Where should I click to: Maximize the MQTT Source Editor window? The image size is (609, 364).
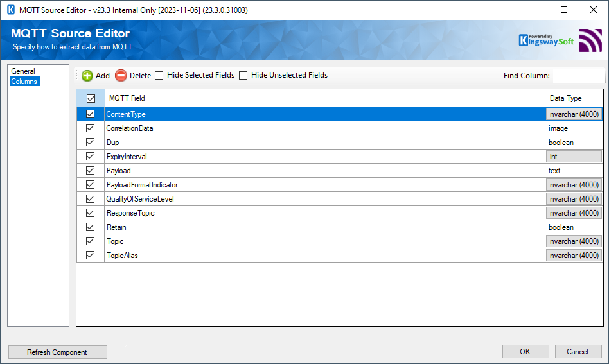pos(564,10)
